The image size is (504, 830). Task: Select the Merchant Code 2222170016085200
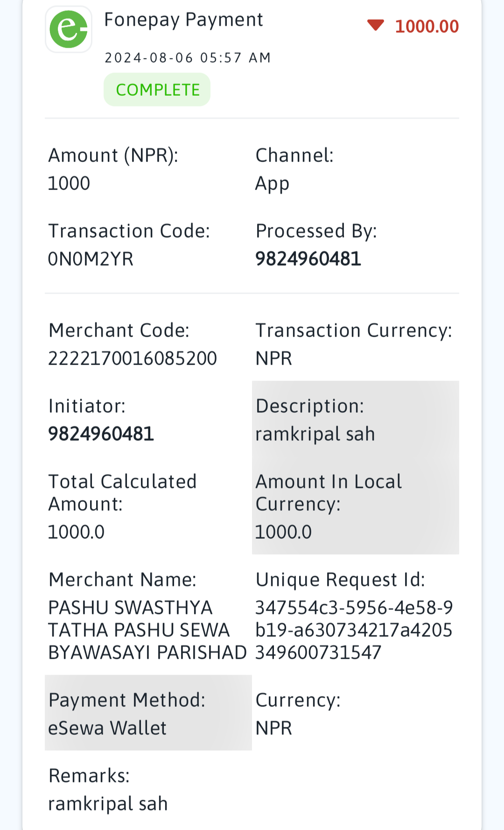(133, 359)
